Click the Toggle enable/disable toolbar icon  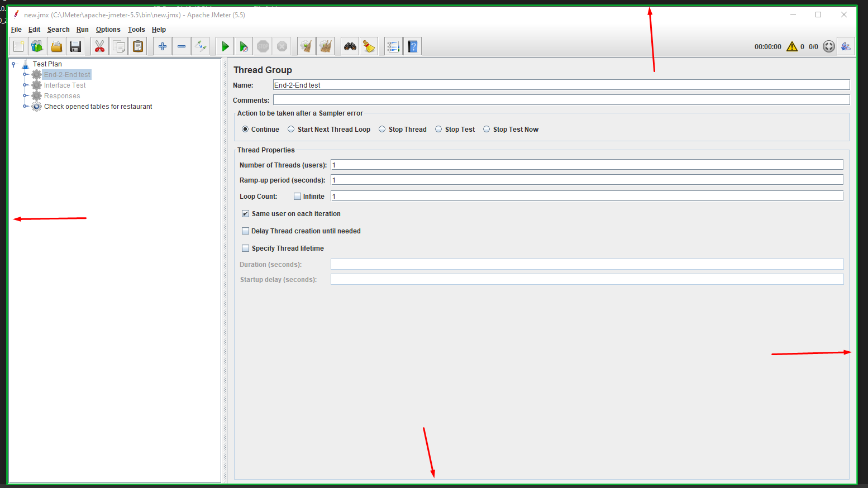pyautogui.click(x=200, y=46)
